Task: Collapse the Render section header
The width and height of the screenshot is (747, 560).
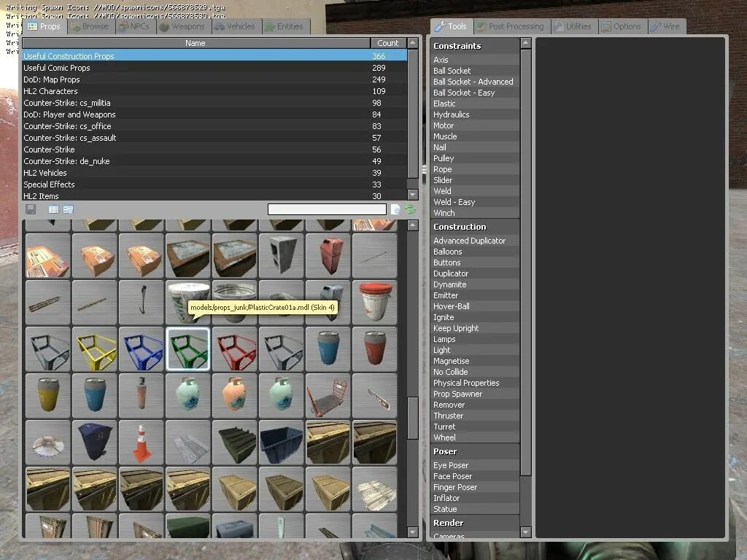Action: [x=474, y=523]
